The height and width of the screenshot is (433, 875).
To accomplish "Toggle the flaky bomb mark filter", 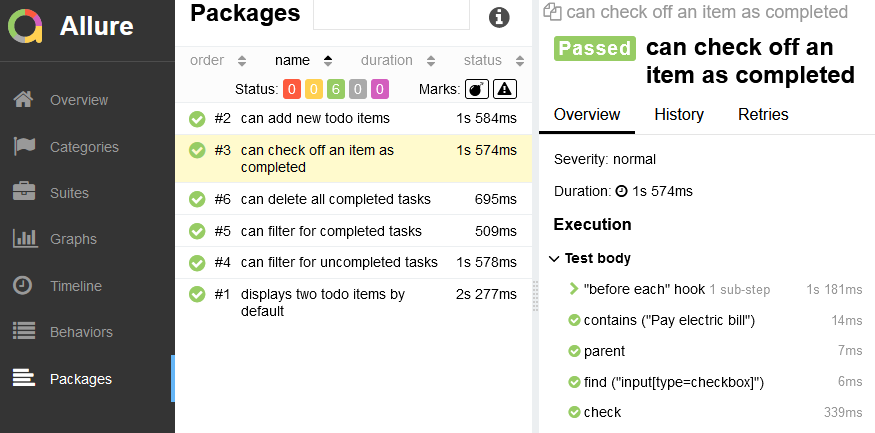I will pos(478,89).
